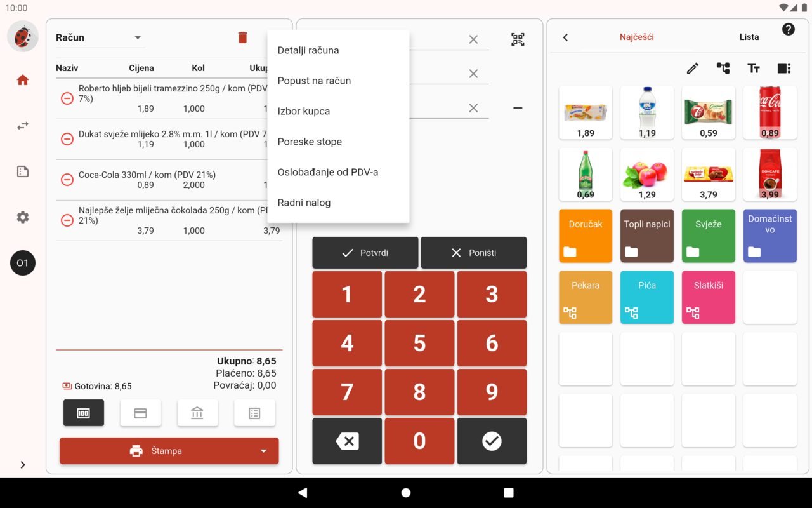This screenshot has height=508, width=812.
Task: Tap the text size icon
Action: coord(754,68)
